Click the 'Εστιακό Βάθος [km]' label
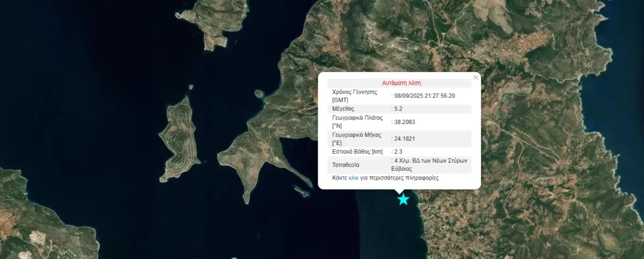 (357, 152)
